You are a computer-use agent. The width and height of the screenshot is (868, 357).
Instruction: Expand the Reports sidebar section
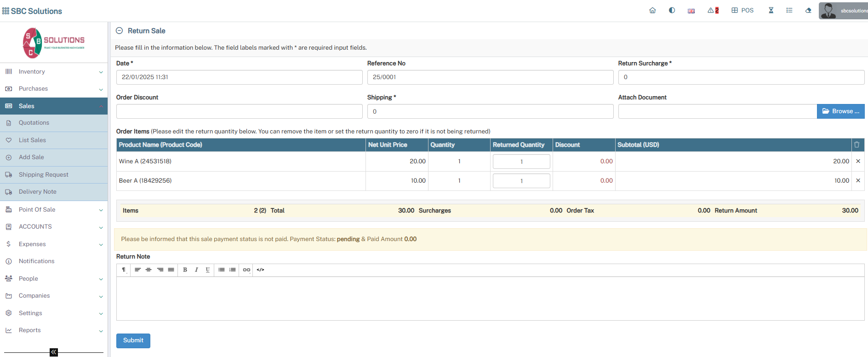coord(54,330)
